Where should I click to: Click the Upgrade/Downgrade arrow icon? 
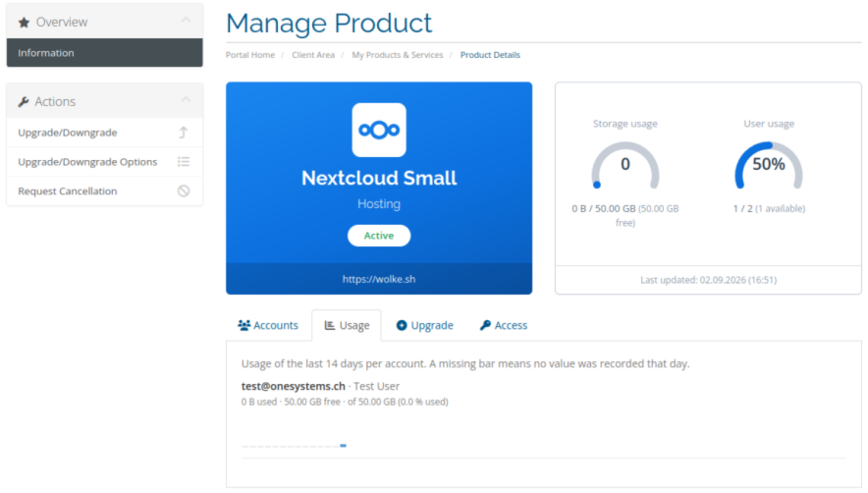[x=184, y=133]
